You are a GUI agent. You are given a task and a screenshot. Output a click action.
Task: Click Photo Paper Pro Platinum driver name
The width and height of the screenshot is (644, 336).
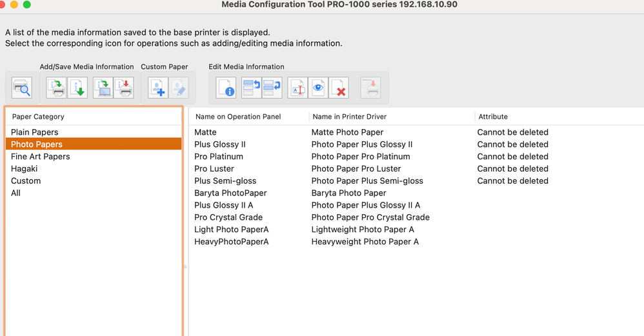click(x=361, y=156)
